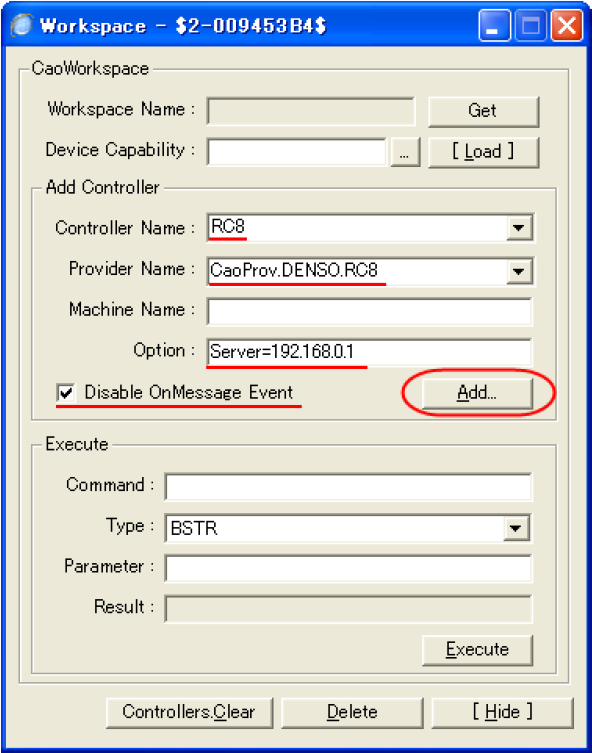Open the Controller Name dropdown arrow
Viewport: 592px width, 753px height.
tap(519, 227)
